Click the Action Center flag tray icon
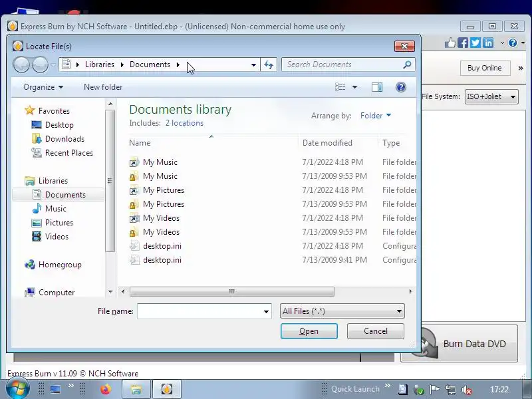 (x=434, y=390)
